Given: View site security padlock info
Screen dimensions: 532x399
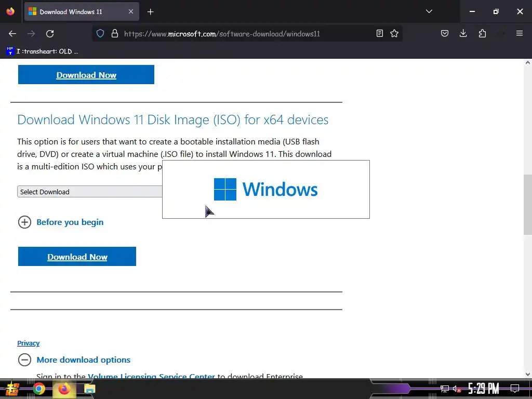Looking at the screenshot, I should point(115,33).
